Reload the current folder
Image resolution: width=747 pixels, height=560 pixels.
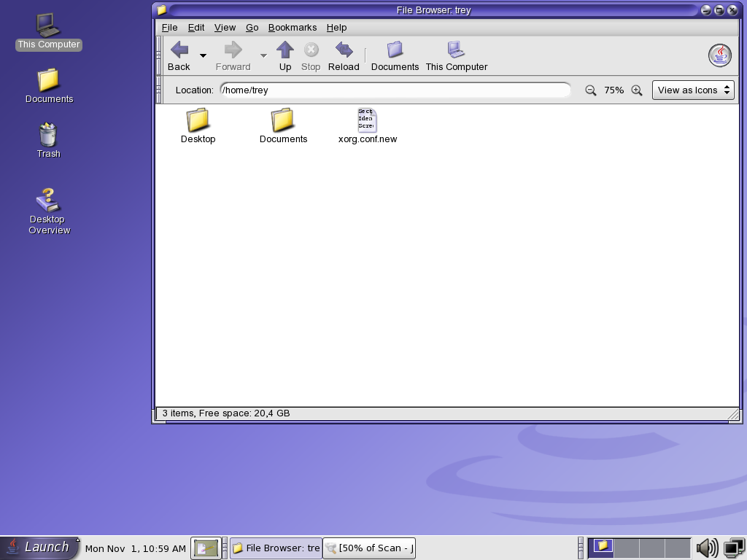(344, 56)
